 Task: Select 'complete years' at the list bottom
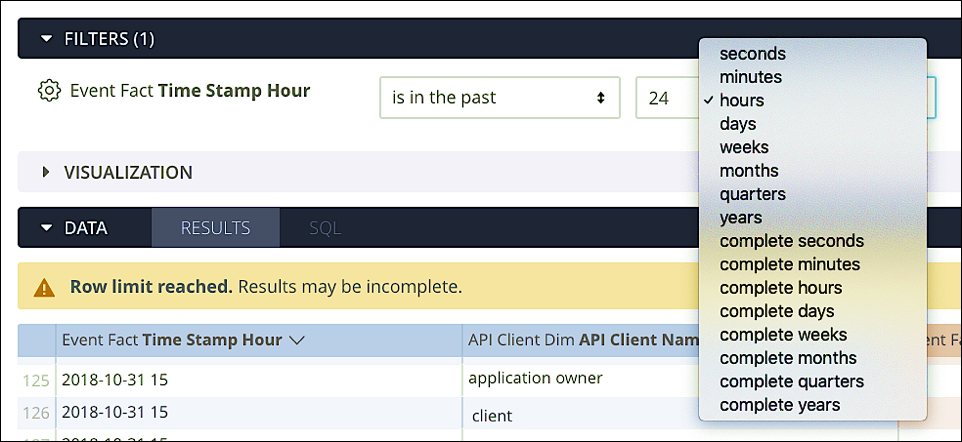click(780, 405)
